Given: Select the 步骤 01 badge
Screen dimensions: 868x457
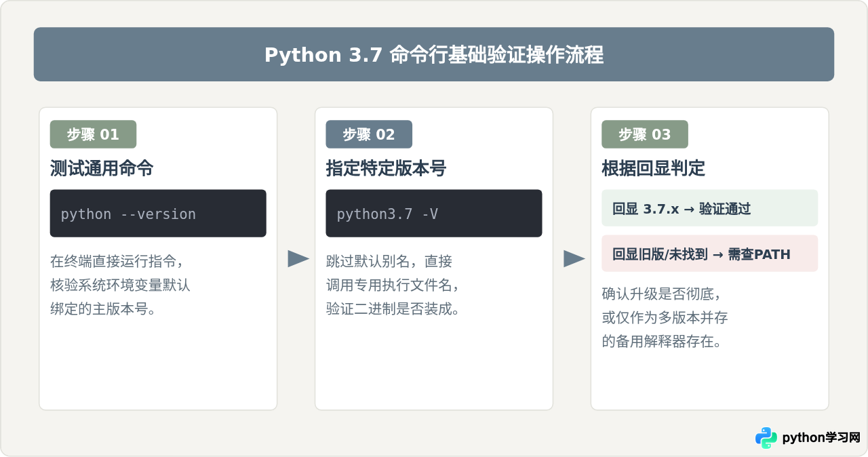Looking at the screenshot, I should click(x=93, y=134).
